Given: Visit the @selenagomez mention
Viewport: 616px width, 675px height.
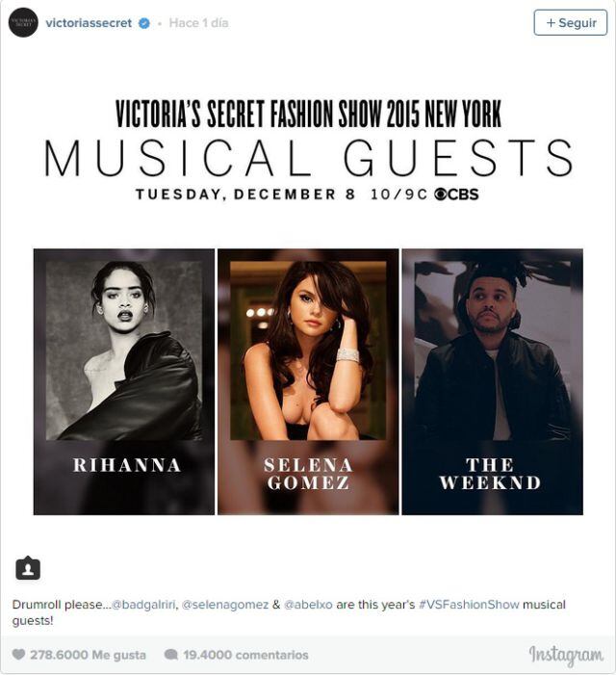Looking at the screenshot, I should click(x=232, y=605).
